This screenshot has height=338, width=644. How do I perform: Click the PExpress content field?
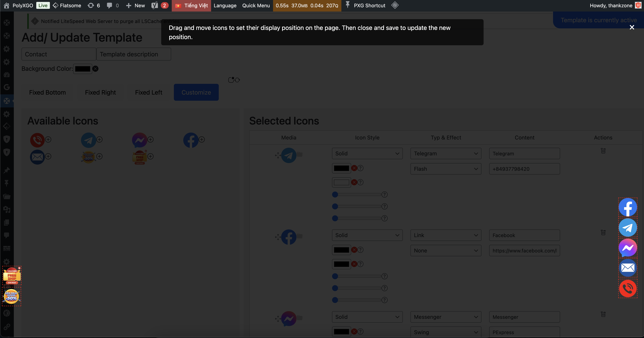click(x=524, y=332)
